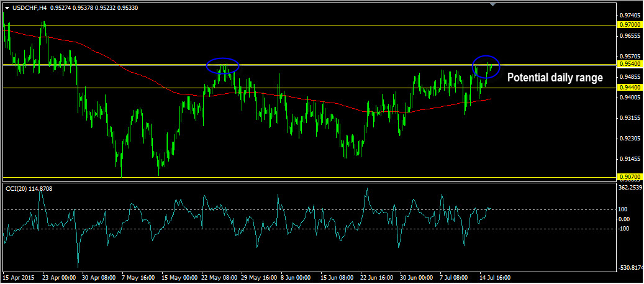Screen dimensions: 644x284
Task: Click the 0.90700 yellow price label
Action: (629, 177)
